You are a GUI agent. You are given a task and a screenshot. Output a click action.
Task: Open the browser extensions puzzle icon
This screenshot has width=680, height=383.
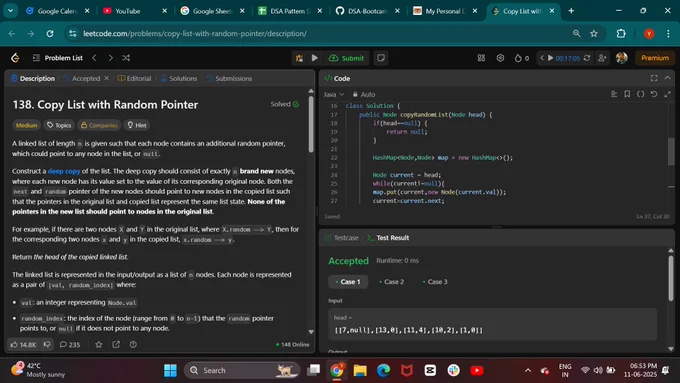(621, 33)
